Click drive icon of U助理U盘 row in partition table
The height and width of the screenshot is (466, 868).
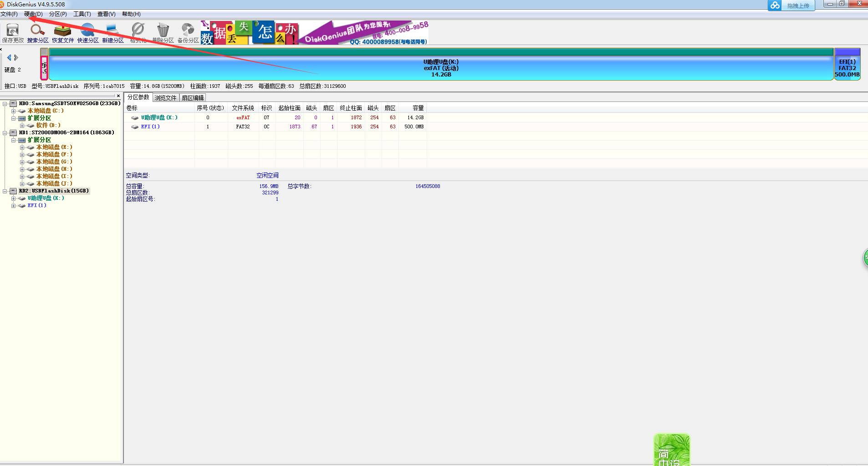click(135, 117)
